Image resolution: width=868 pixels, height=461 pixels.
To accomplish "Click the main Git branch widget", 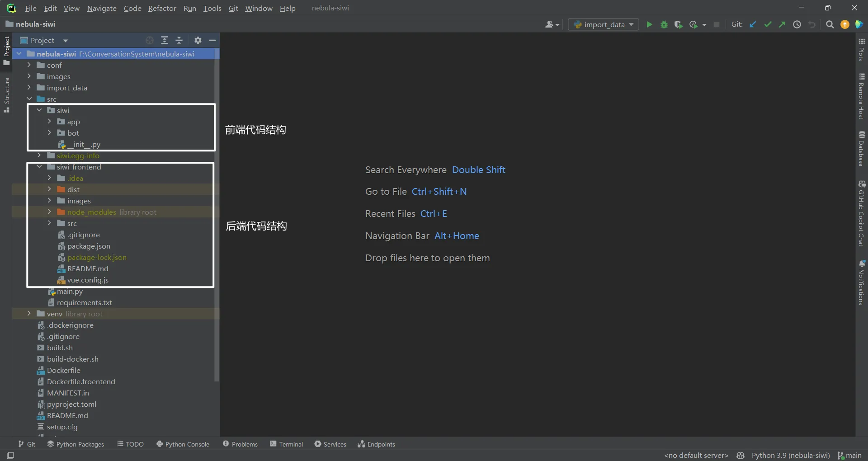I will 849,455.
